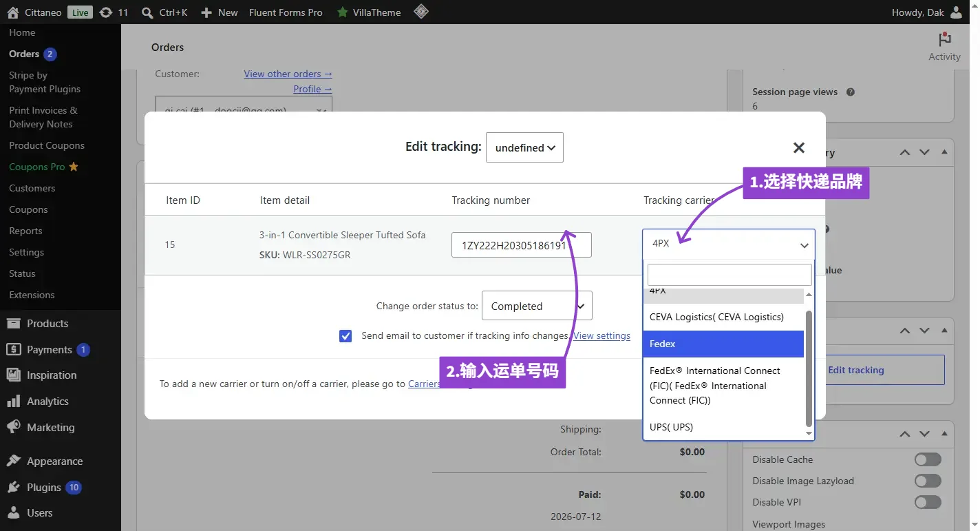This screenshot has height=531, width=980.
Task: Click the home icon beside Cittaneo
Action: point(13,12)
